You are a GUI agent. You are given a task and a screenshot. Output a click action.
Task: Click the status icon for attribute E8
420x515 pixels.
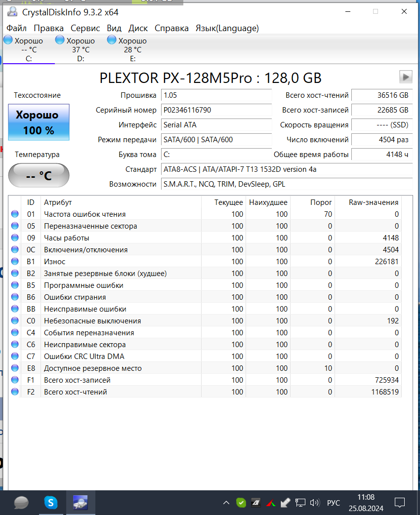pyautogui.click(x=15, y=368)
